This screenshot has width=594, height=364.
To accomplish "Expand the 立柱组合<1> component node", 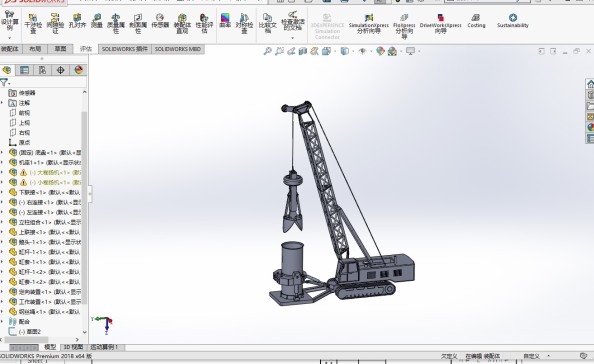I will coord(2,222).
